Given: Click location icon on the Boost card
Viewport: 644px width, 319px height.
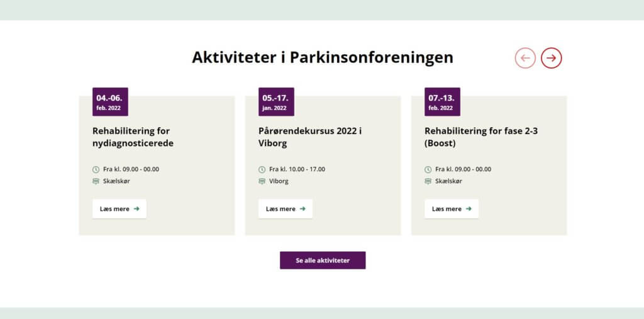Looking at the screenshot, I should point(428,181).
